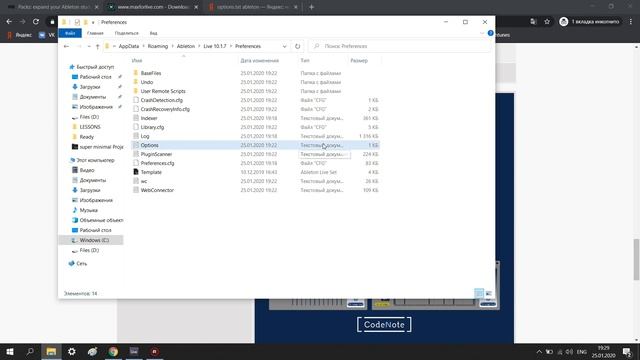The width and height of the screenshot is (640, 360).
Task: Open Ready folder in sidebar
Action: [x=87, y=137]
